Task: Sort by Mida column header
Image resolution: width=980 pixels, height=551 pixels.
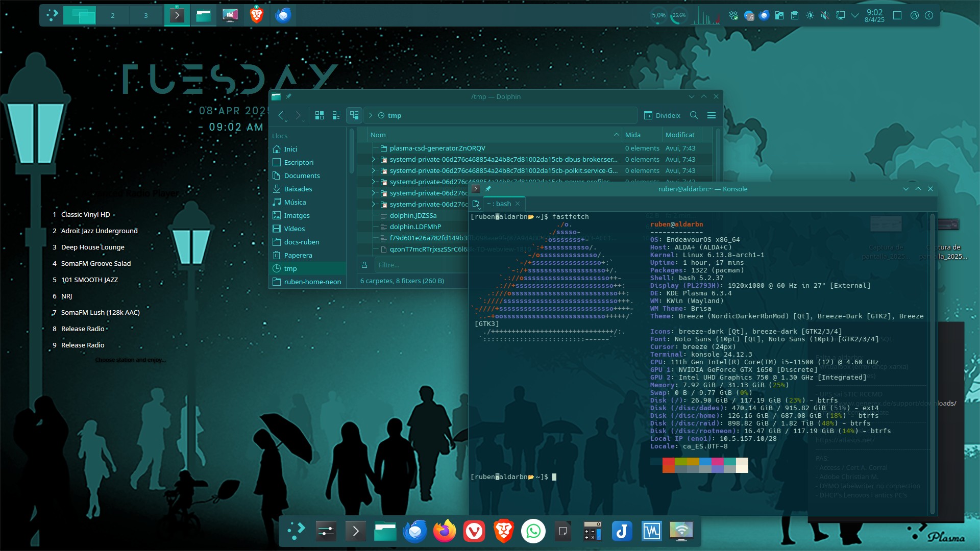Action: 642,135
